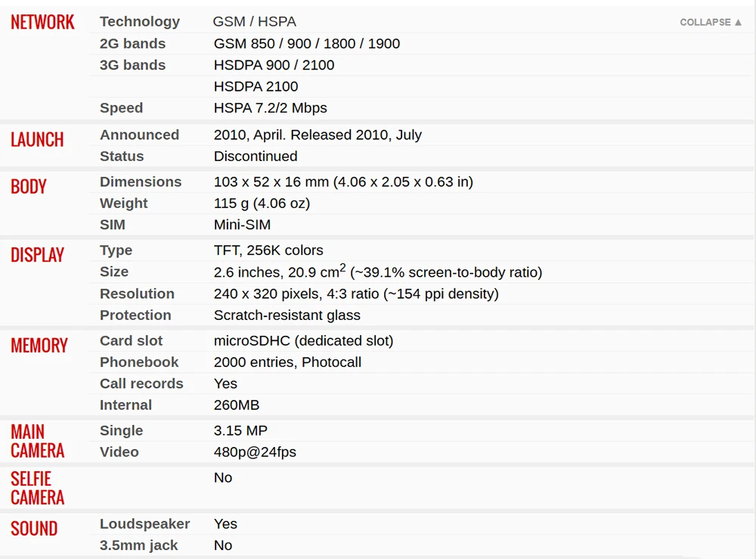The width and height of the screenshot is (756, 559).
Task: Click the Loudspeaker label link
Action: coord(144,524)
